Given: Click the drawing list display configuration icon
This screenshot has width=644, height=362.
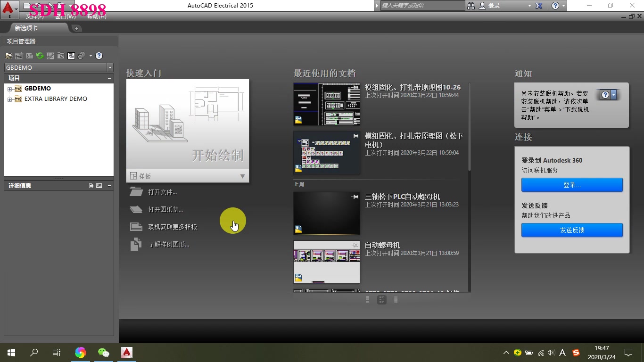Looking at the screenshot, I should (x=71, y=56).
